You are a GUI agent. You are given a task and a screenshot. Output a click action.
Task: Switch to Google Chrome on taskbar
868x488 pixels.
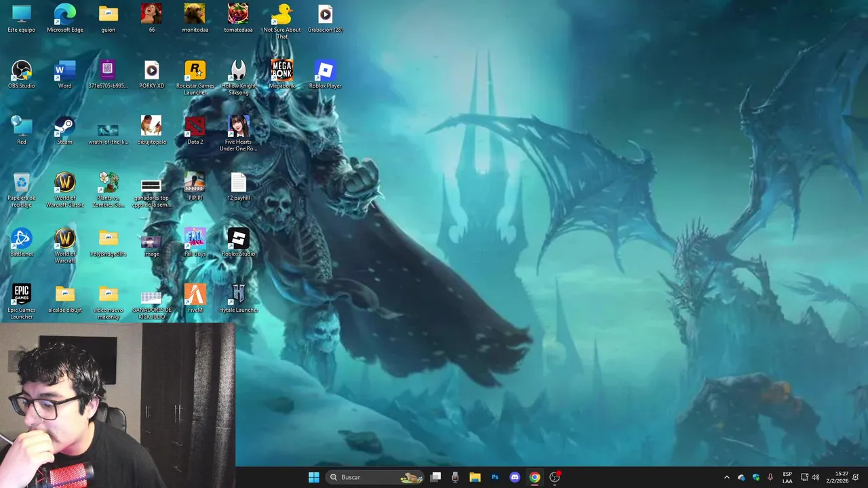tap(534, 477)
